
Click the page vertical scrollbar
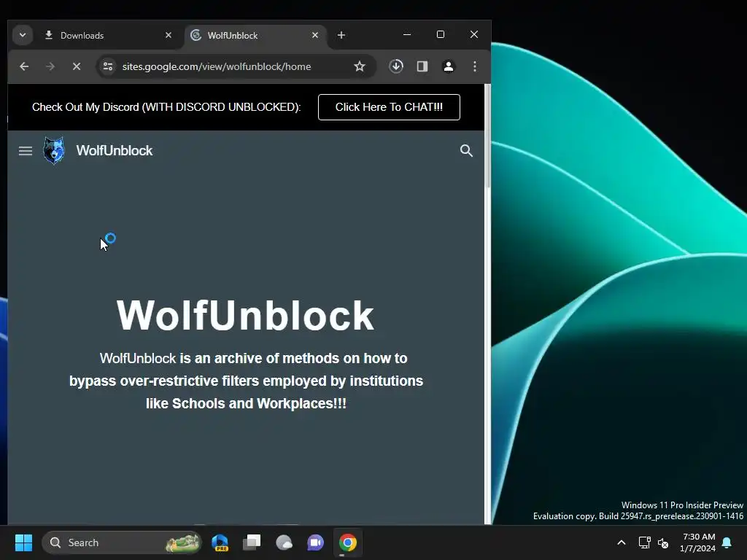pyautogui.click(x=487, y=136)
